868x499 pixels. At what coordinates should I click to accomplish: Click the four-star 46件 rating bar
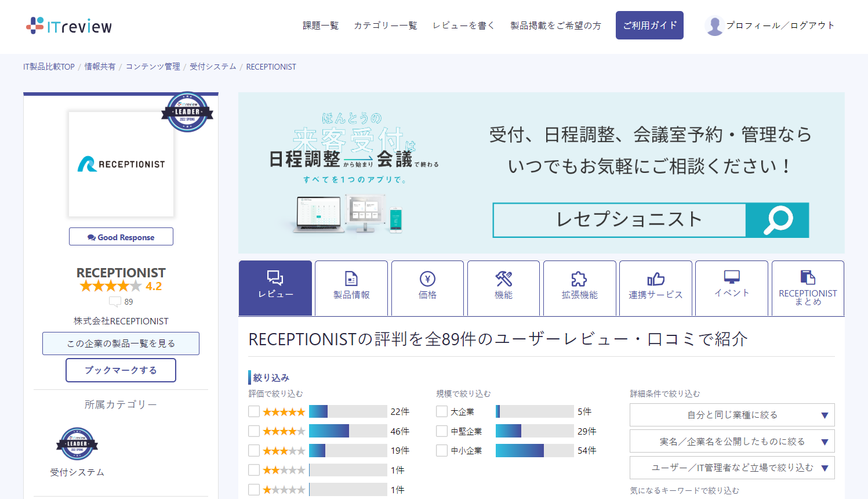pos(348,431)
